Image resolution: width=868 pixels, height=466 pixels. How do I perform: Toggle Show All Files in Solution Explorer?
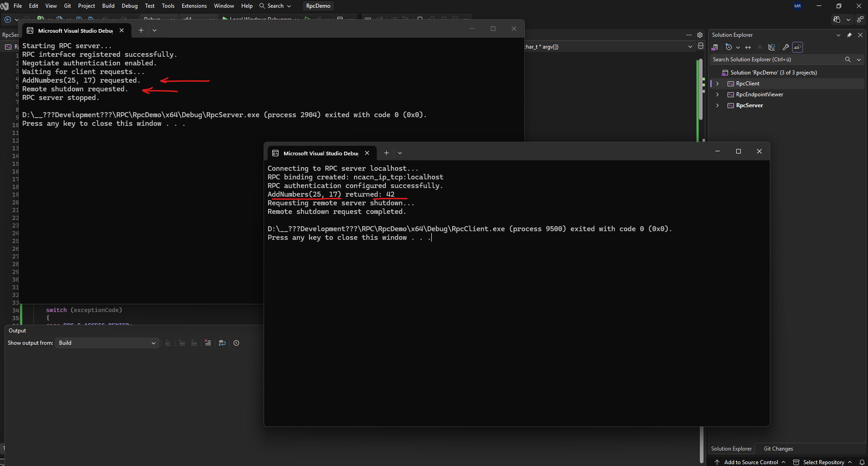(x=772, y=47)
